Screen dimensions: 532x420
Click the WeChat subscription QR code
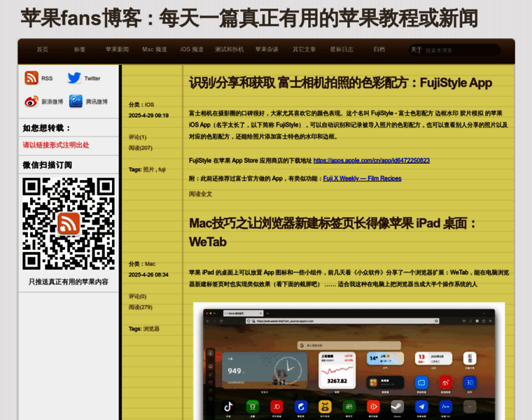coord(69,223)
